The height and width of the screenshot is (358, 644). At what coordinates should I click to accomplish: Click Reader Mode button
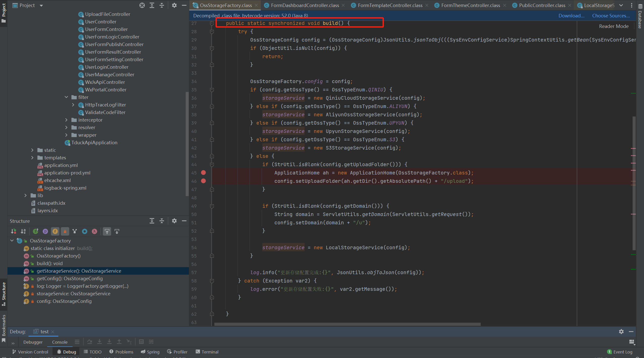(x=614, y=26)
